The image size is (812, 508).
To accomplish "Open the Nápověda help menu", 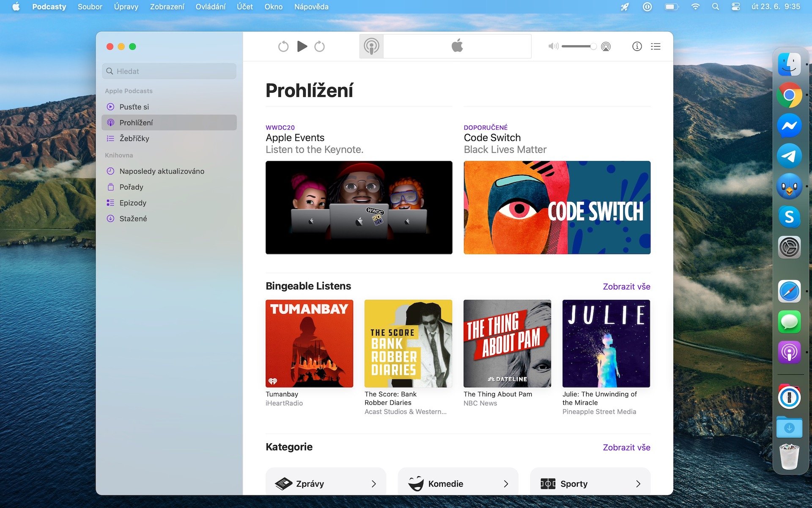I will [311, 7].
